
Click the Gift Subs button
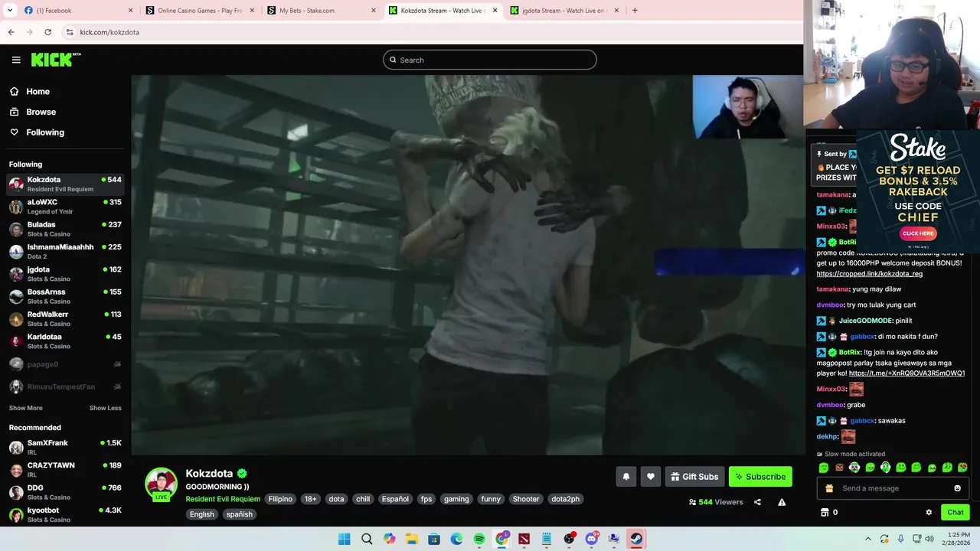pyautogui.click(x=694, y=477)
